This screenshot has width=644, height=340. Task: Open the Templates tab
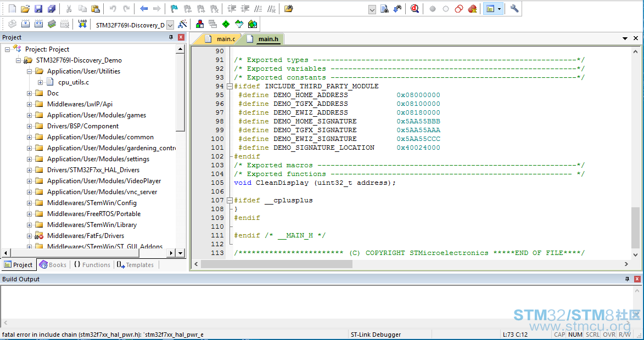(x=135, y=265)
